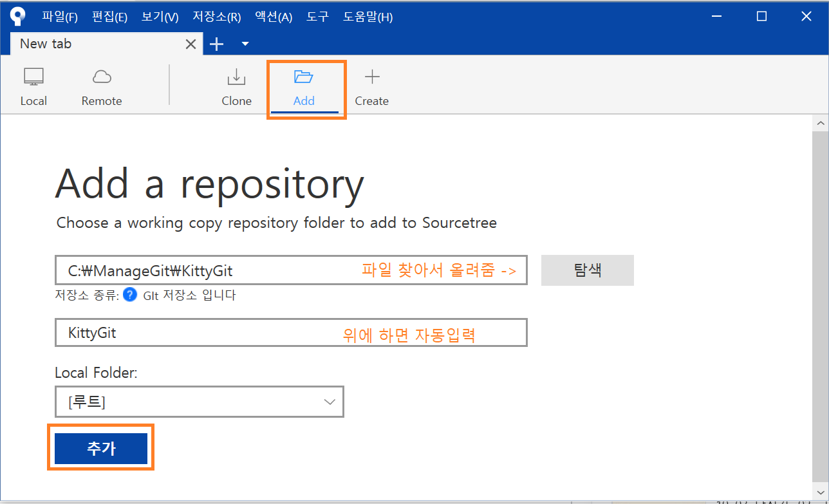The height and width of the screenshot is (504, 829).
Task: Open the Local repositories view
Action: click(33, 87)
